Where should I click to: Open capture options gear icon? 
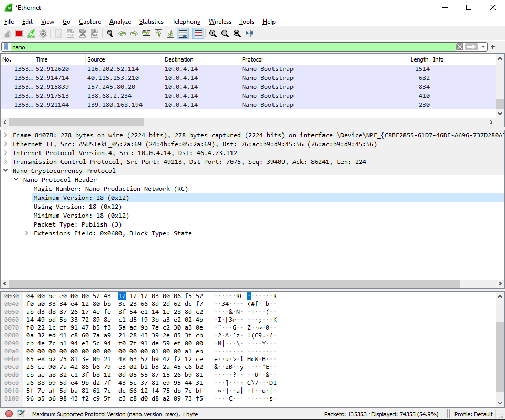44,33
